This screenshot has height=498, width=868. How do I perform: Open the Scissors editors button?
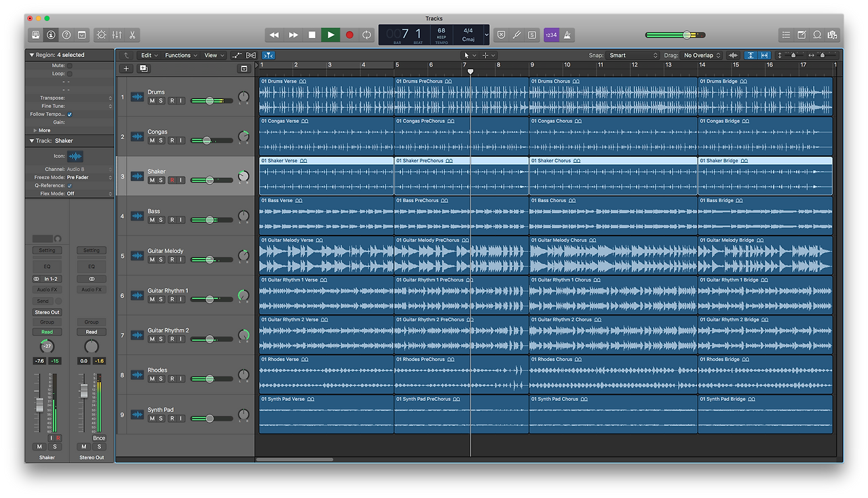point(132,35)
